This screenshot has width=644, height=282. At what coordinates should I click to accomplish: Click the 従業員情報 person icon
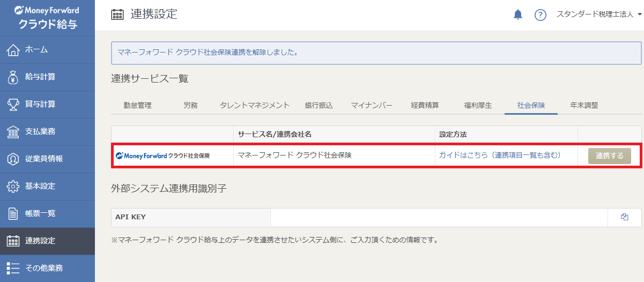click(x=13, y=159)
